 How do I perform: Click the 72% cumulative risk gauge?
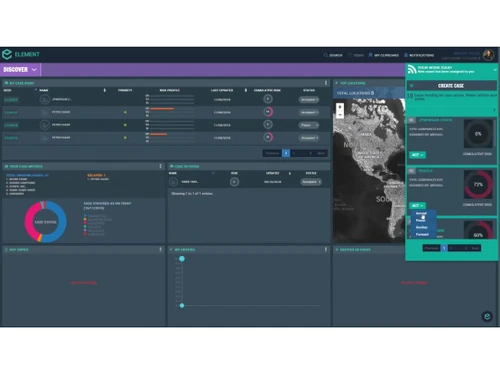coord(478,184)
